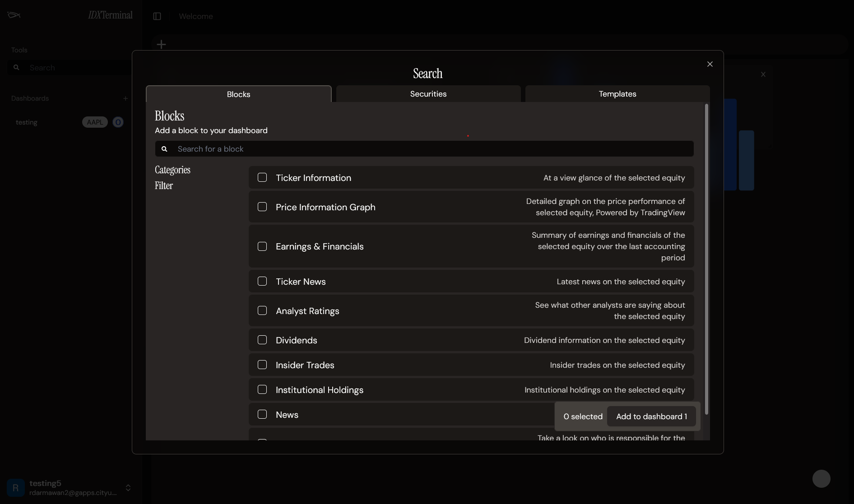
Task: Click the user avatar R icon
Action: (x=16, y=488)
